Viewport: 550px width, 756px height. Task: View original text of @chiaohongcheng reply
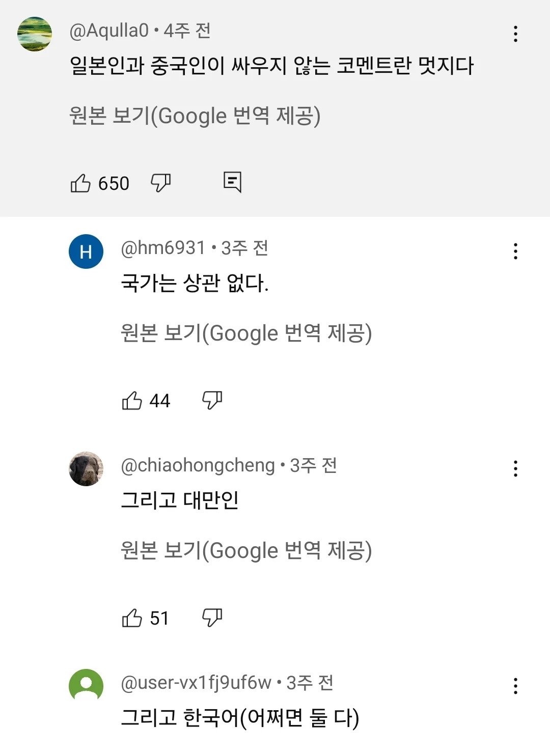[246, 551]
